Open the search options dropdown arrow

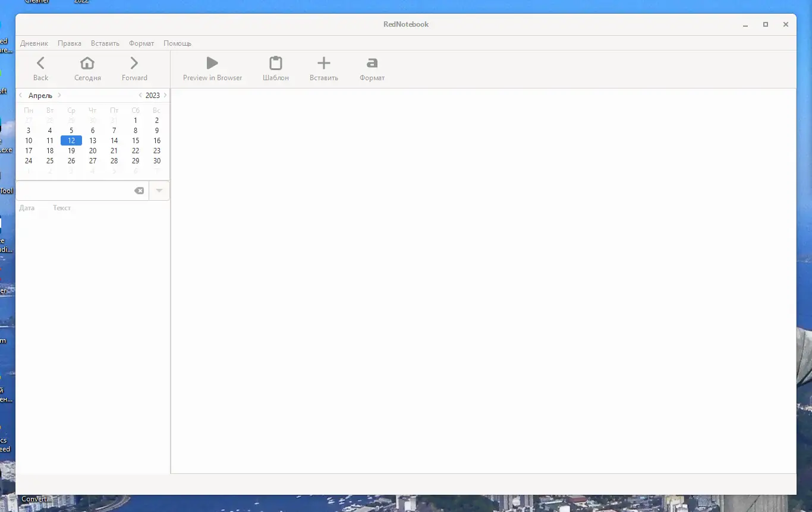(x=158, y=190)
